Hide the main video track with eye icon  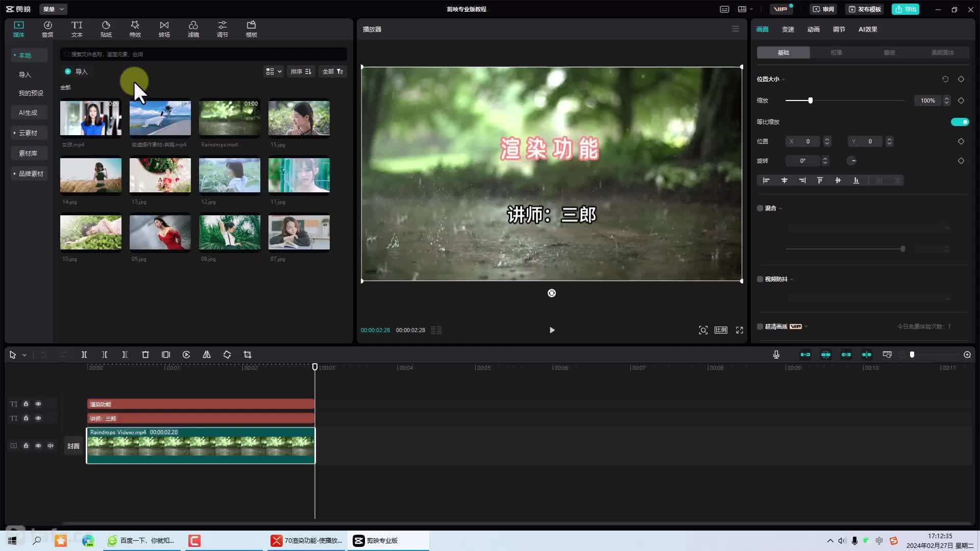[x=38, y=446]
